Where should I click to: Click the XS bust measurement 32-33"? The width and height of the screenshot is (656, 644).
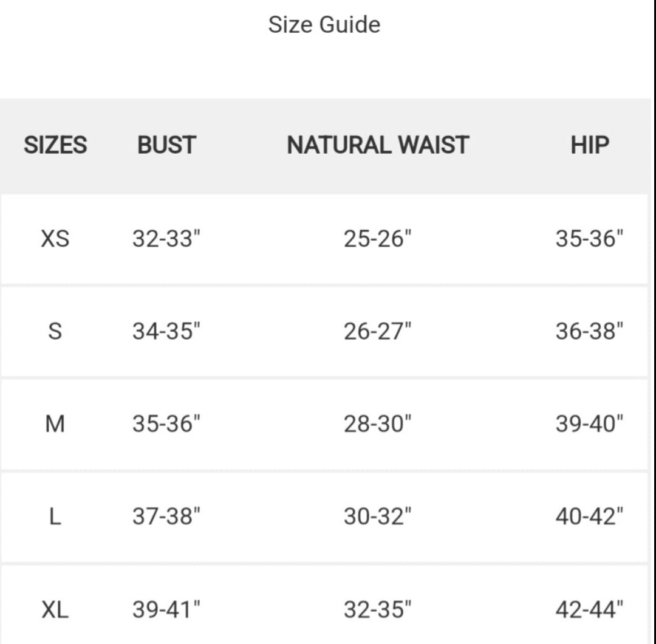[166, 239]
